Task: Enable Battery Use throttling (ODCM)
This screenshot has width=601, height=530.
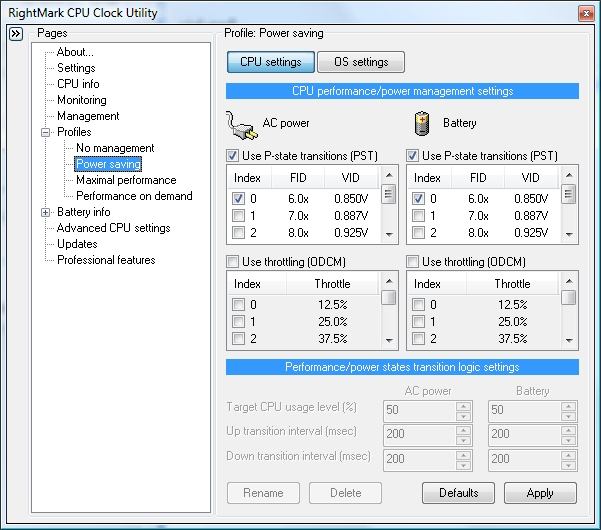Action: pyautogui.click(x=412, y=262)
